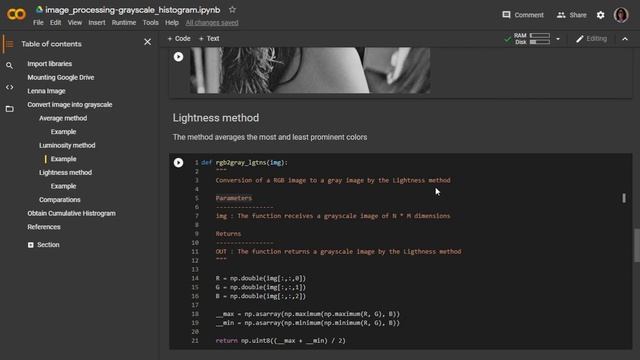Open Example under Average method
This screenshot has height=360, width=640.
(x=63, y=132)
